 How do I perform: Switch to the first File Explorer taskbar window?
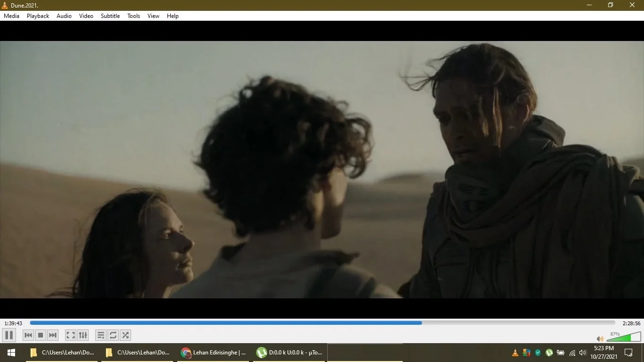62,353
